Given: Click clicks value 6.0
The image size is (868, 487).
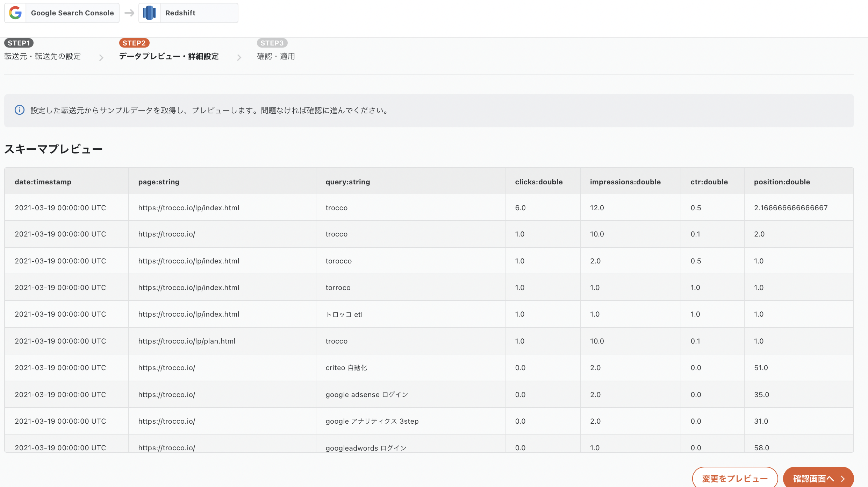Looking at the screenshot, I should point(521,208).
